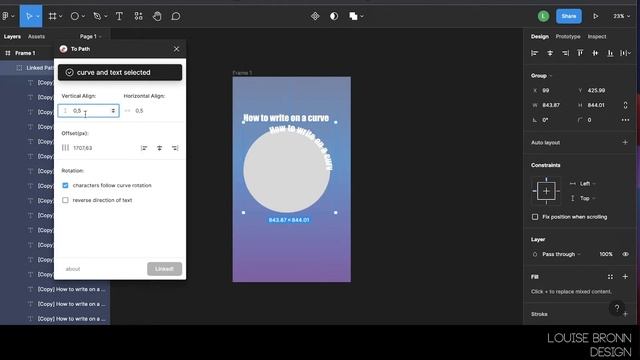Open Move tool options dropdown
The image size is (640, 360).
click(x=38, y=16)
